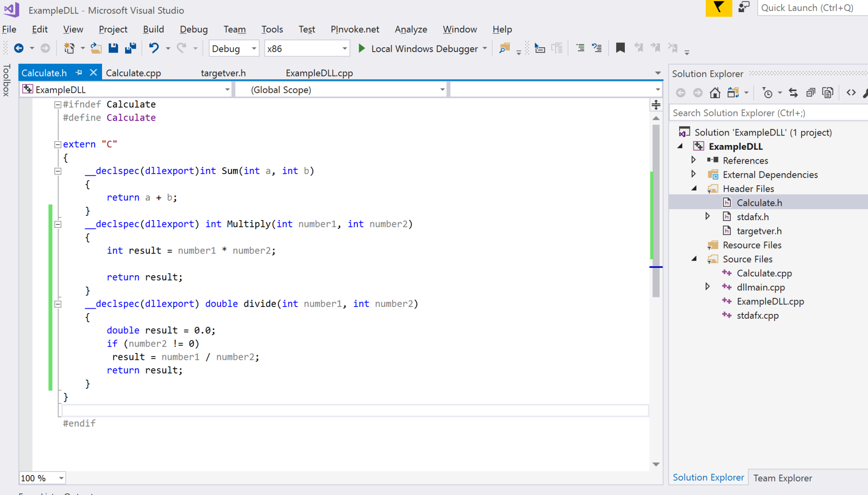Click the Home icon in Solution Explorer
This screenshot has height=495, width=868.
pos(715,92)
